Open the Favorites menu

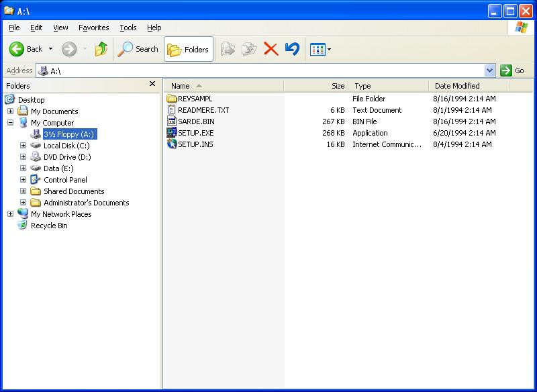(x=93, y=28)
